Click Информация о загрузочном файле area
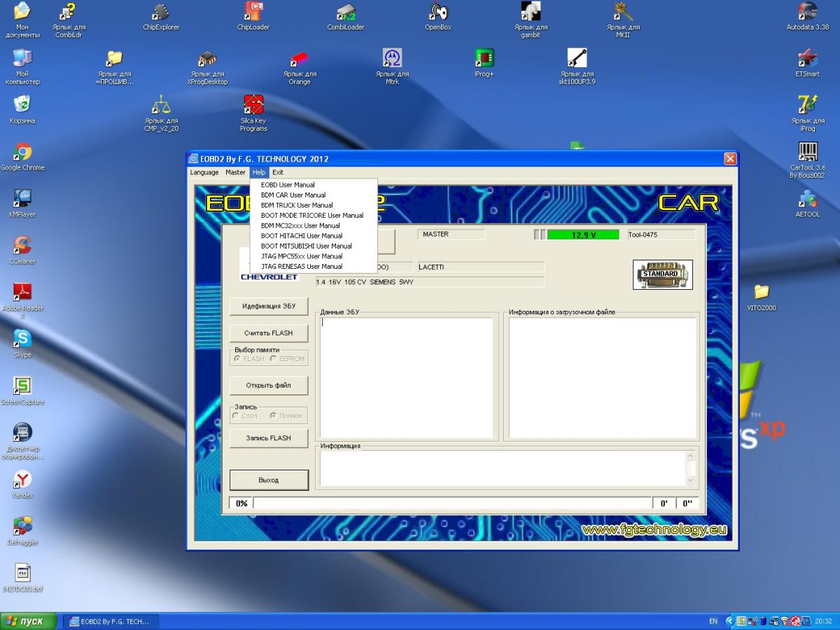840x630 pixels. (602, 378)
